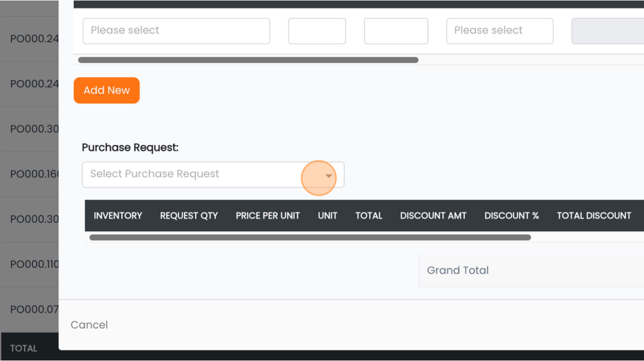The height and width of the screenshot is (361, 644).
Task: Click the first empty numeric input box
Action: (x=317, y=31)
